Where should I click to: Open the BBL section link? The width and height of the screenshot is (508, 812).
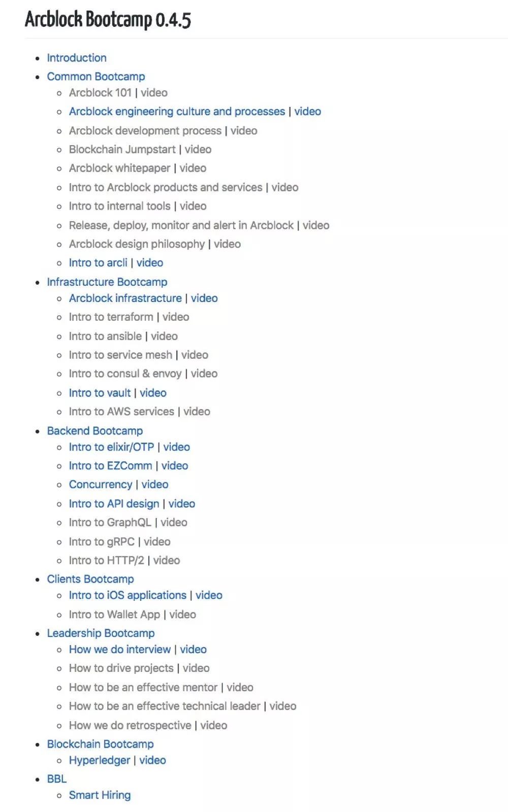pyautogui.click(x=57, y=779)
